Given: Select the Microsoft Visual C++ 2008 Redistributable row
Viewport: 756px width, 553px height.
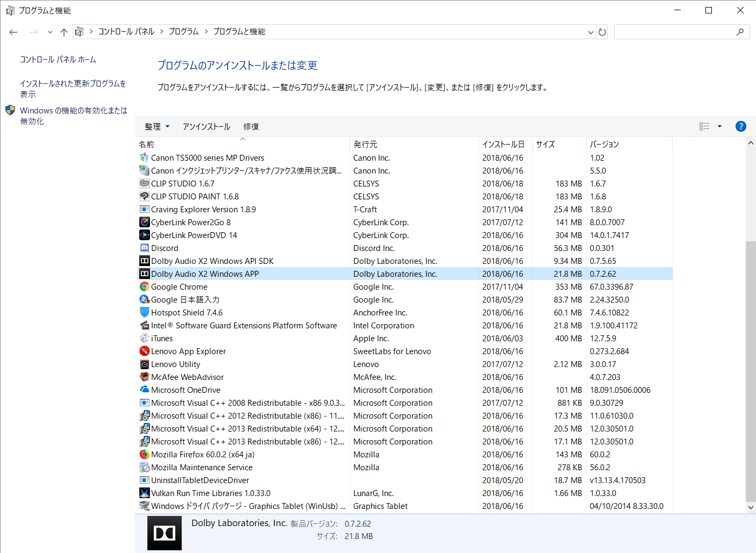Looking at the screenshot, I should (x=404, y=403).
